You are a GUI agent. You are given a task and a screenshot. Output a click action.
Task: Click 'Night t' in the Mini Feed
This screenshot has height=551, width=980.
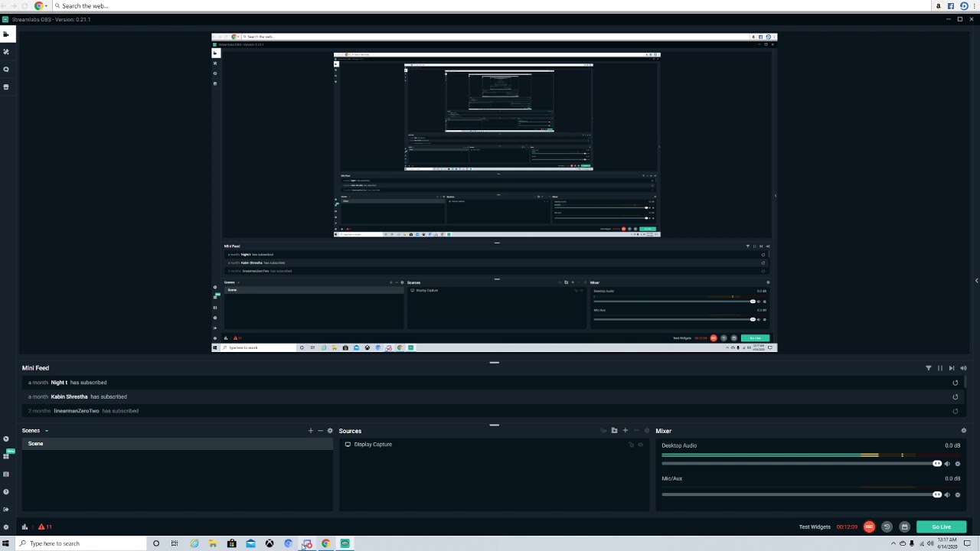click(59, 383)
